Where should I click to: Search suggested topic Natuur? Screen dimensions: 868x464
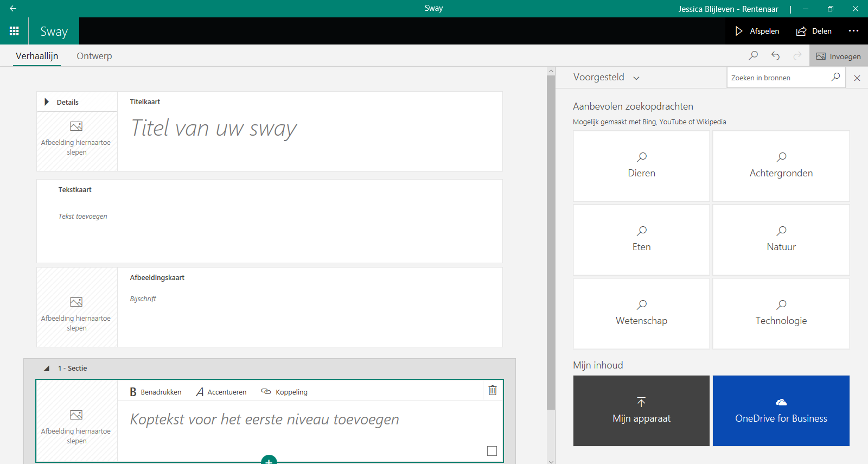tap(781, 240)
